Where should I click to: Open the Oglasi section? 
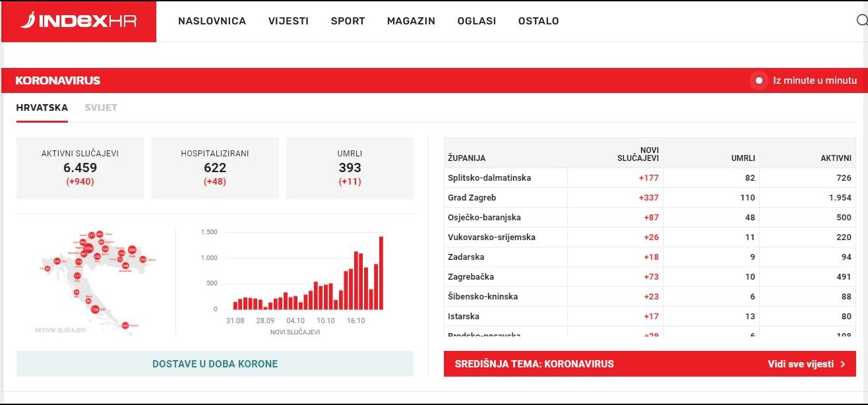(476, 21)
